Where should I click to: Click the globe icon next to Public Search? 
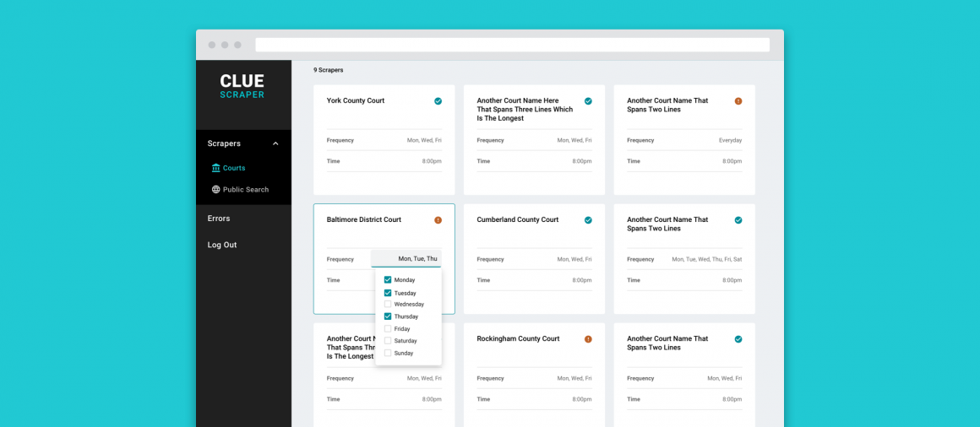tap(216, 189)
